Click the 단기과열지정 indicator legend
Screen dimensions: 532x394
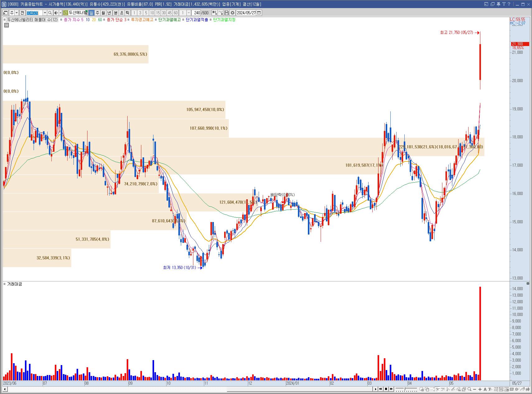224,20
